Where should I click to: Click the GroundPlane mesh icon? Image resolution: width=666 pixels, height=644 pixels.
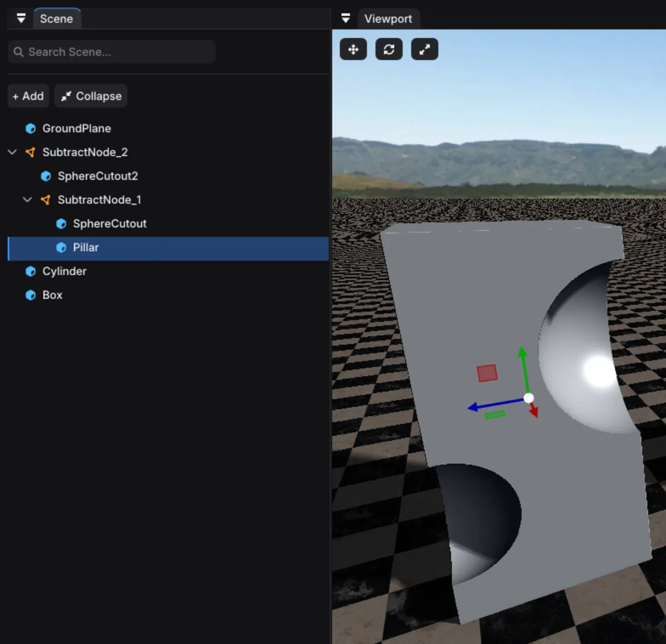pos(31,128)
